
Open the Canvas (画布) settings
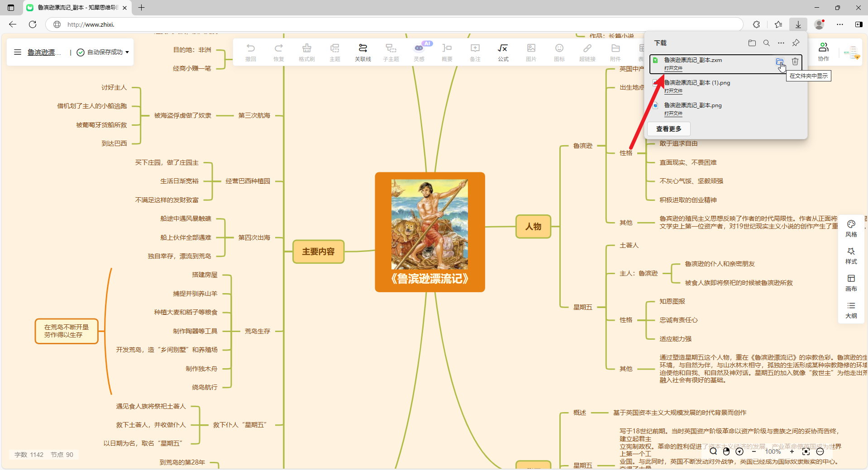851,283
